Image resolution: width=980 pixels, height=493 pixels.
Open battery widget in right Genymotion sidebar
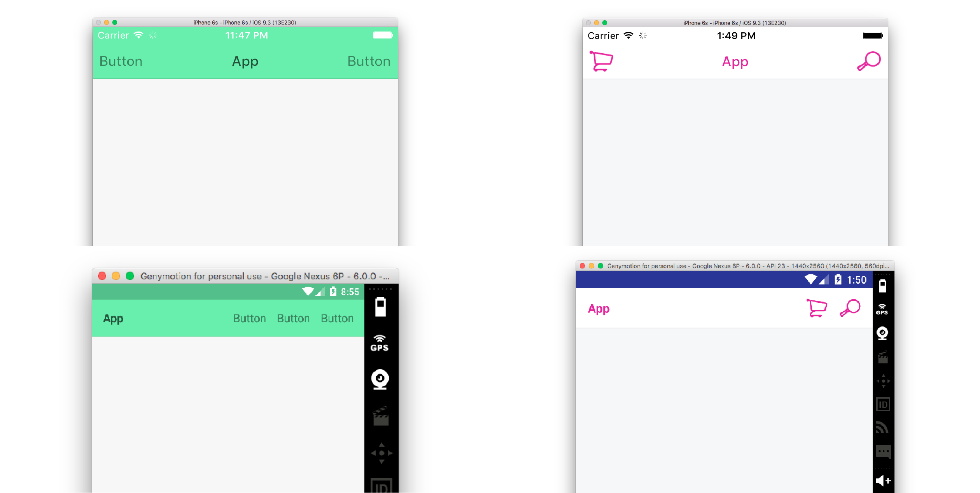[882, 286]
